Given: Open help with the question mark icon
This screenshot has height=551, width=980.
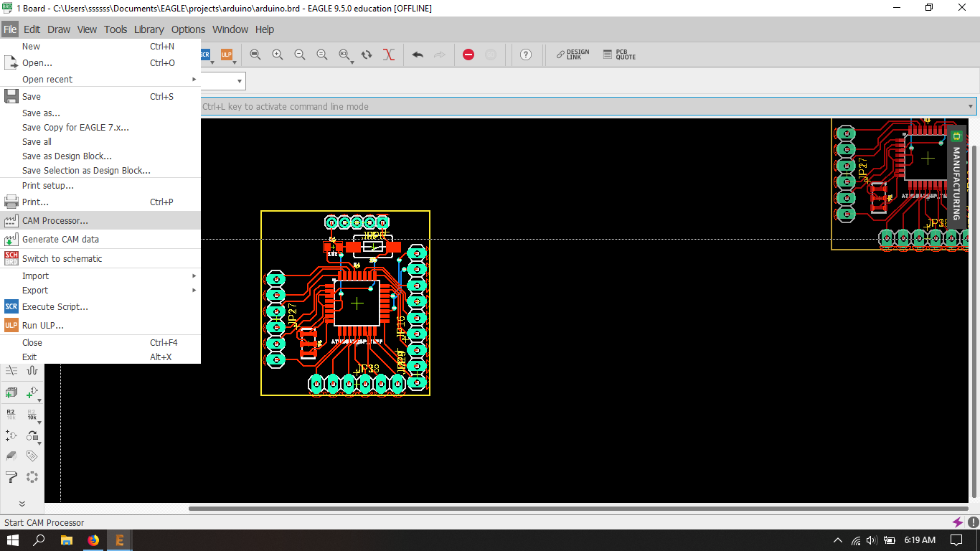Looking at the screenshot, I should click(x=526, y=55).
